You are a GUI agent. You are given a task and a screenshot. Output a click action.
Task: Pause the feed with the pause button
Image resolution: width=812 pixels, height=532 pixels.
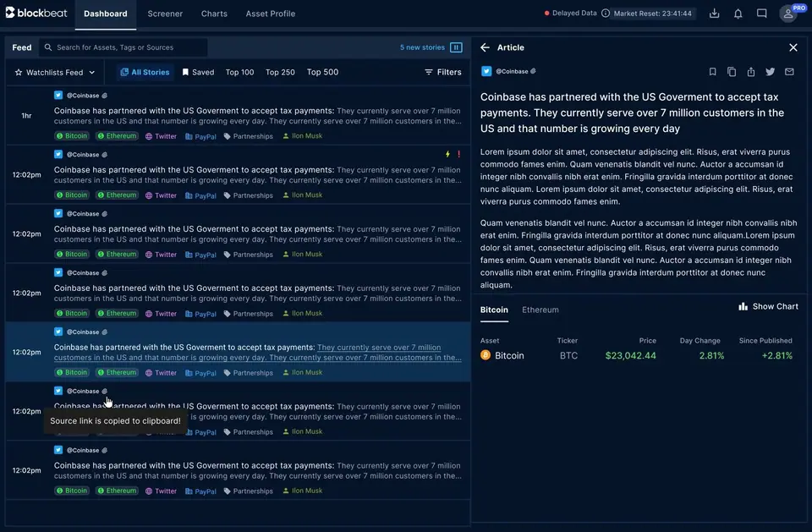point(456,47)
